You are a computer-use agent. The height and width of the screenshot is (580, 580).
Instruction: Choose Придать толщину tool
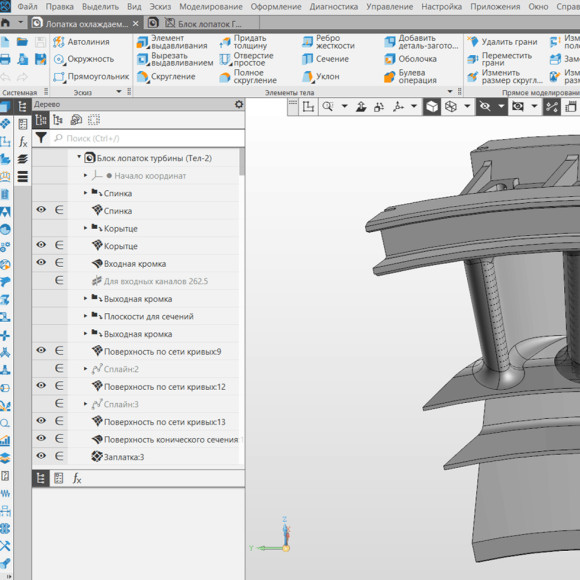tap(243, 42)
